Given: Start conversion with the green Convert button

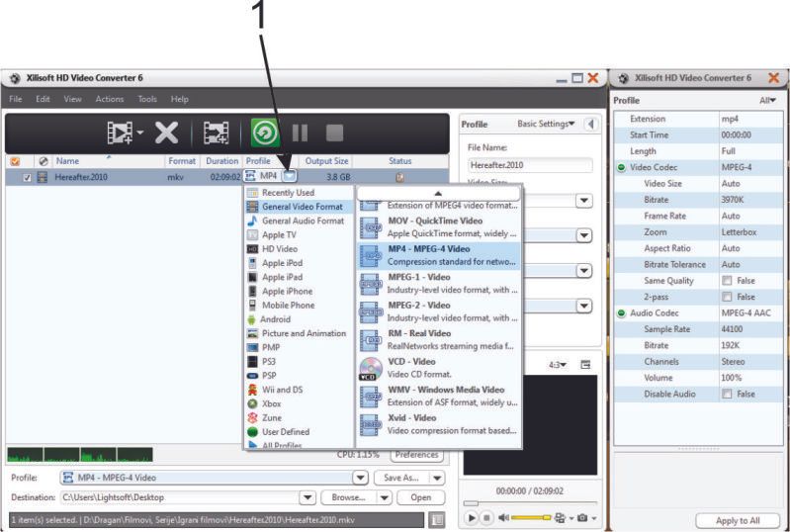Looking at the screenshot, I should (x=265, y=133).
